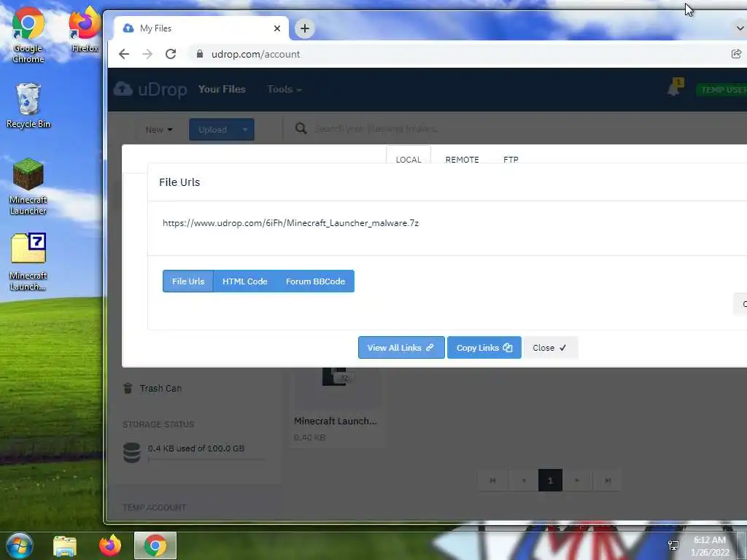Viewport: 747px width, 560px height.
Task: Open Firefox from the taskbar
Action: point(110,545)
